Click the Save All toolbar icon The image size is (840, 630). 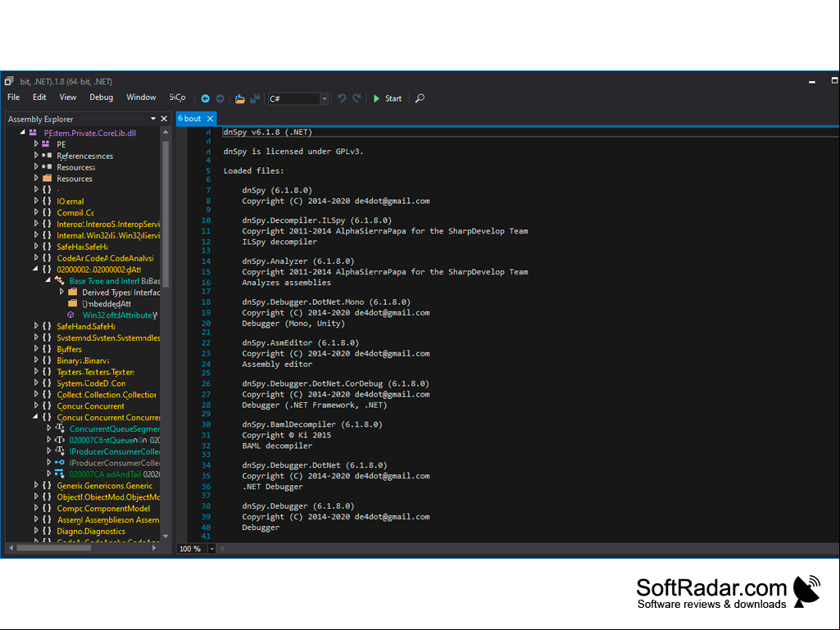255,98
